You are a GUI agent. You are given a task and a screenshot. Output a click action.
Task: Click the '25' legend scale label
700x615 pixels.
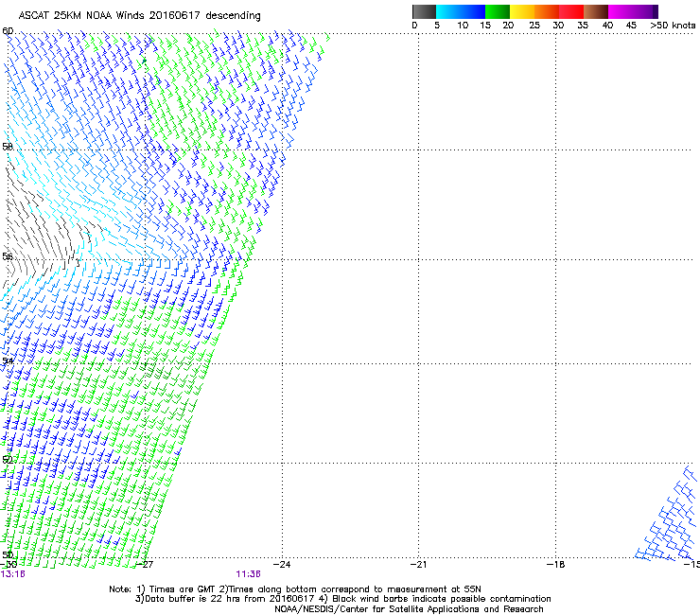[x=534, y=26]
